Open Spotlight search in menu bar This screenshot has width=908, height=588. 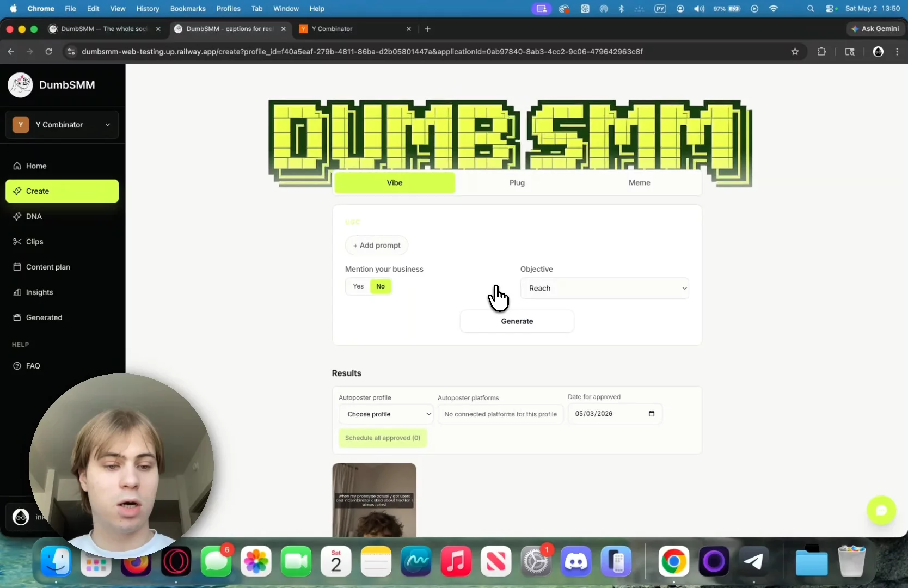click(811, 9)
